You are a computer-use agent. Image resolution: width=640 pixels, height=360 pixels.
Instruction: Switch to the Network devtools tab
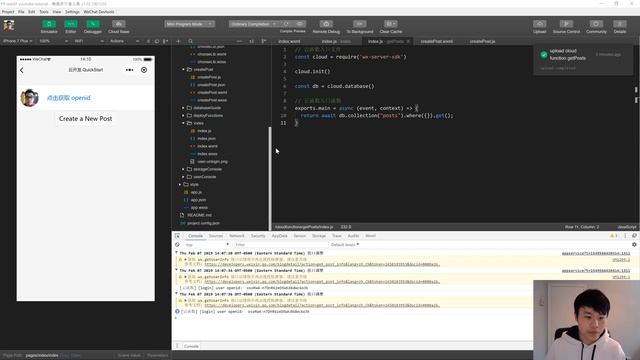[x=237, y=236]
